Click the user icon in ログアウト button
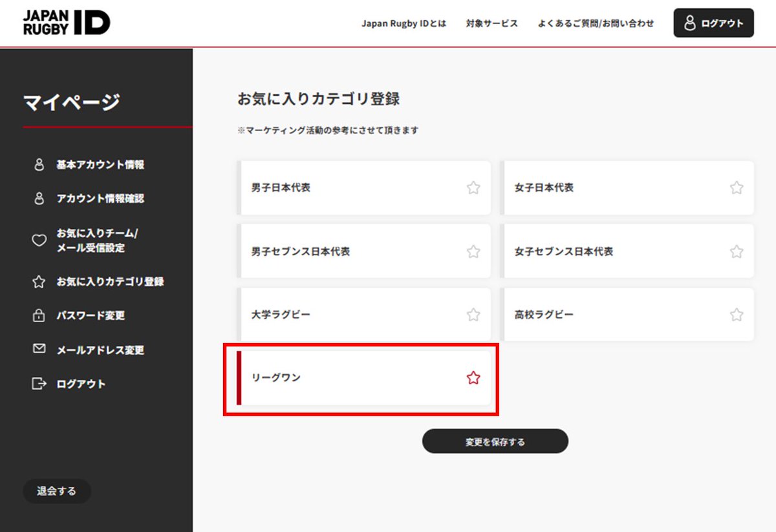This screenshot has width=776, height=532. (690, 23)
